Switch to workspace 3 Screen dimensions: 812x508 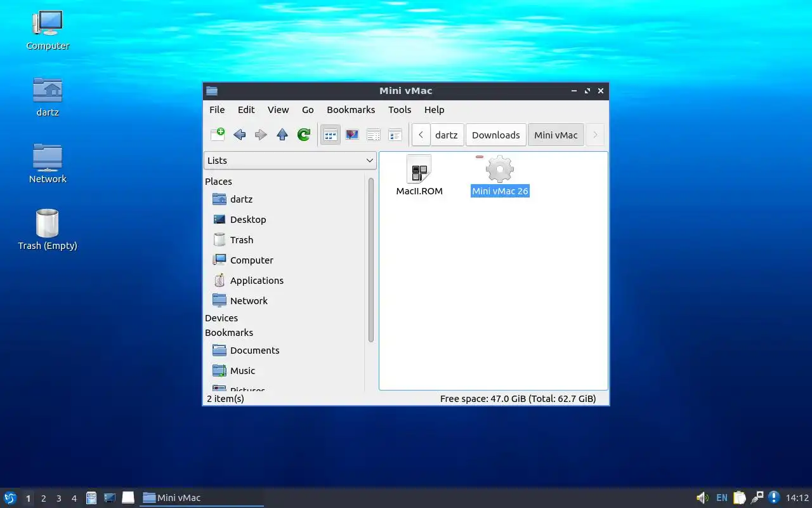(58, 498)
